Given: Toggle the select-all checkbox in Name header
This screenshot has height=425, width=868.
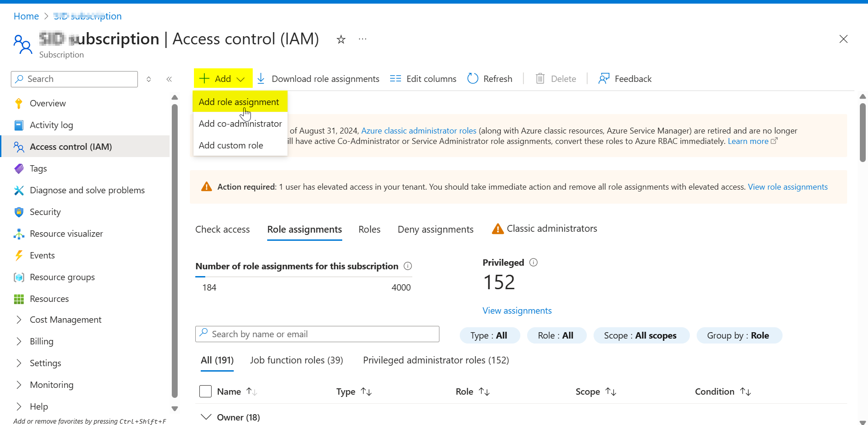Looking at the screenshot, I should coord(206,392).
